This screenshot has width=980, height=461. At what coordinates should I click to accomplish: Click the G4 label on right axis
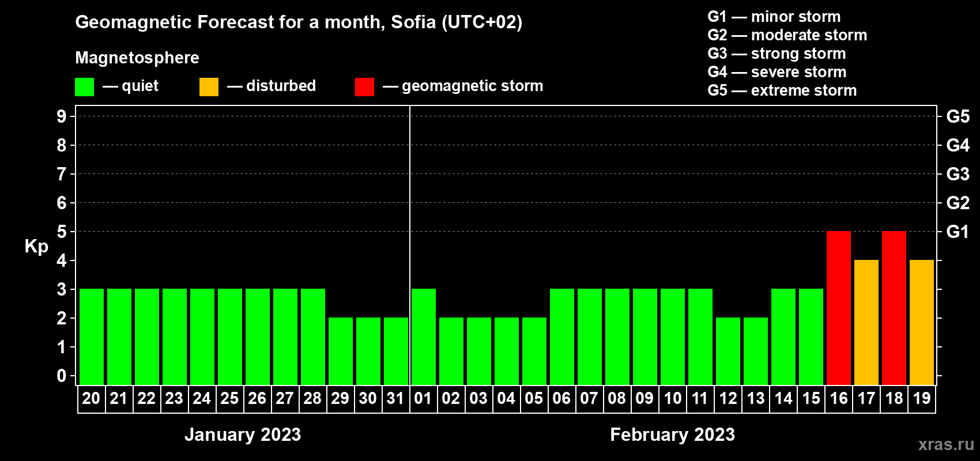pos(958,145)
